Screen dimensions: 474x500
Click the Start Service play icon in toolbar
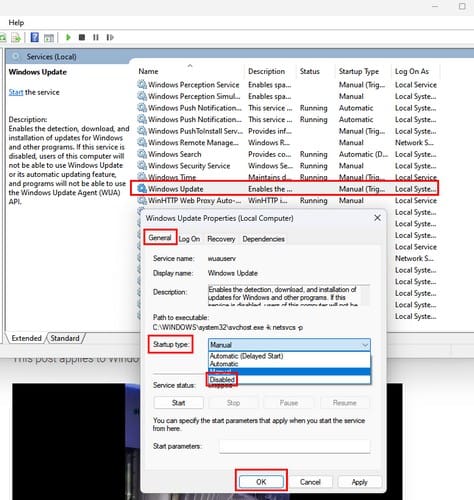[x=68, y=37]
